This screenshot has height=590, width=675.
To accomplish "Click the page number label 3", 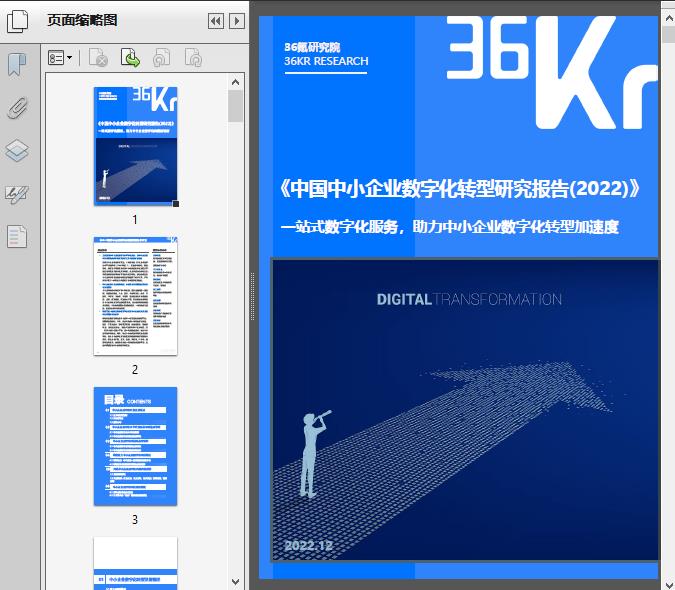I will (x=135, y=519).
